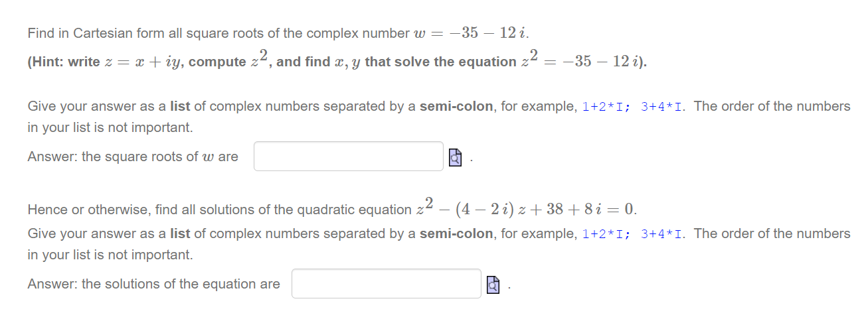Select the blue example 1+2*I; 3+4*I in the first instruction
The height and width of the screenshot is (321, 868).
coord(634,107)
